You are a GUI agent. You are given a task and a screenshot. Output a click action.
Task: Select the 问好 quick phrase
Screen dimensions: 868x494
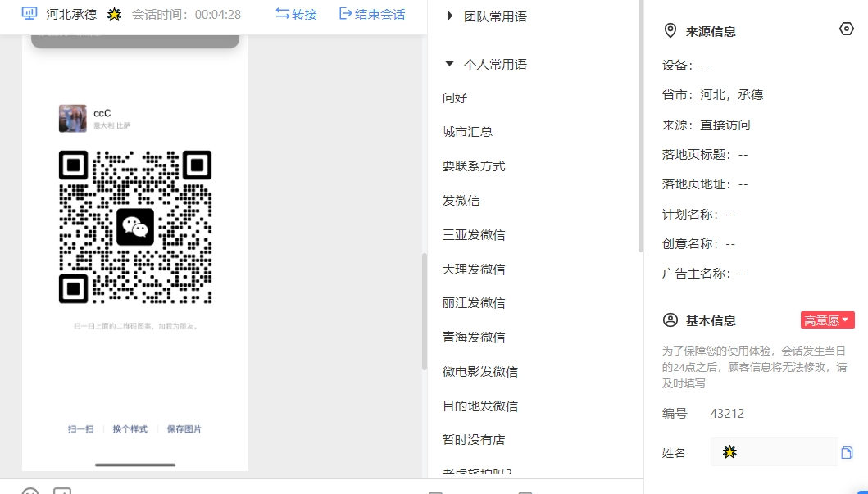pyautogui.click(x=455, y=98)
